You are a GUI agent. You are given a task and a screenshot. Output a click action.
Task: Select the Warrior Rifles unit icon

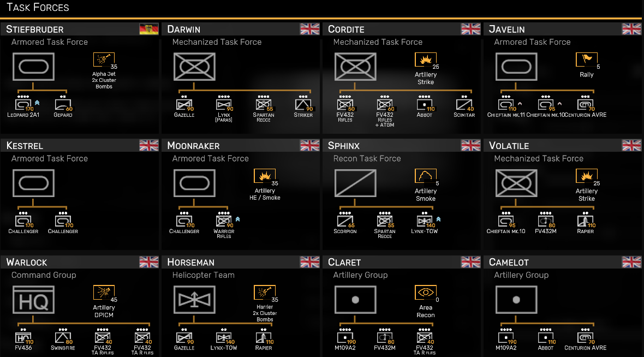pos(224,221)
